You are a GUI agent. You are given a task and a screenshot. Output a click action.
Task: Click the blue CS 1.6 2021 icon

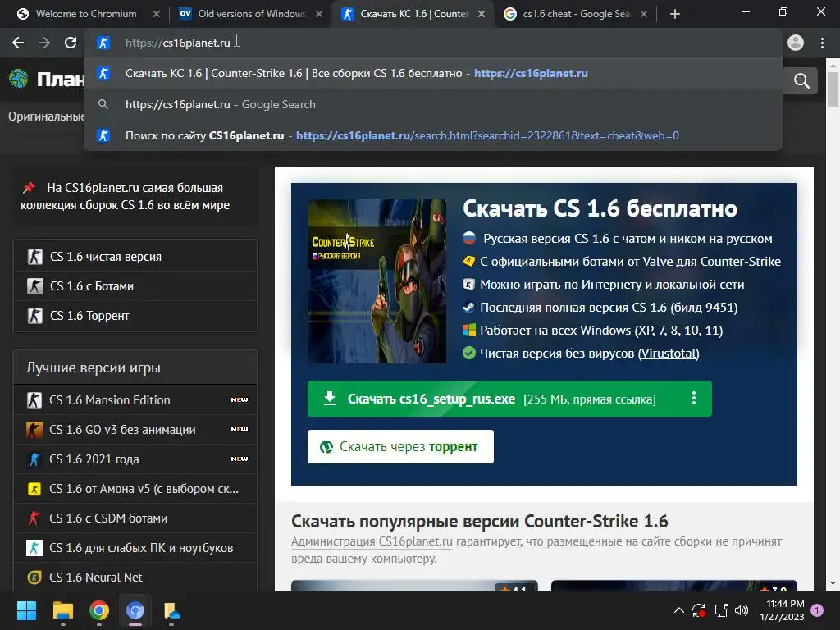coord(34,459)
